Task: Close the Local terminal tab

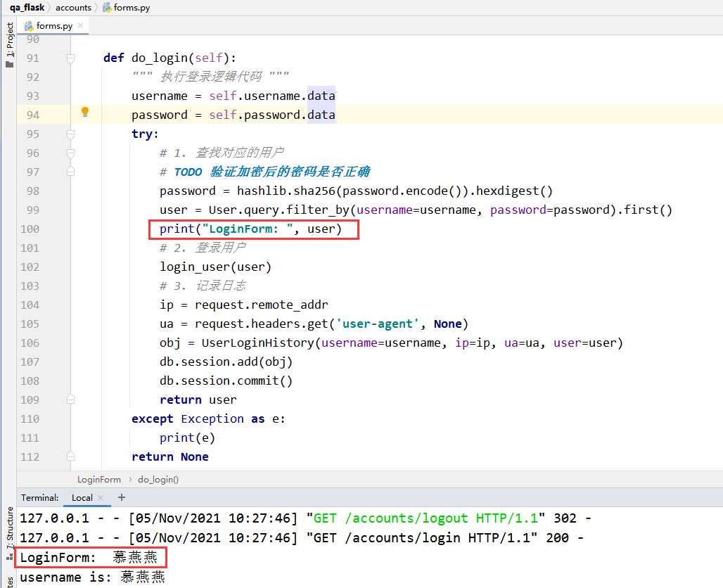Action: (x=101, y=497)
